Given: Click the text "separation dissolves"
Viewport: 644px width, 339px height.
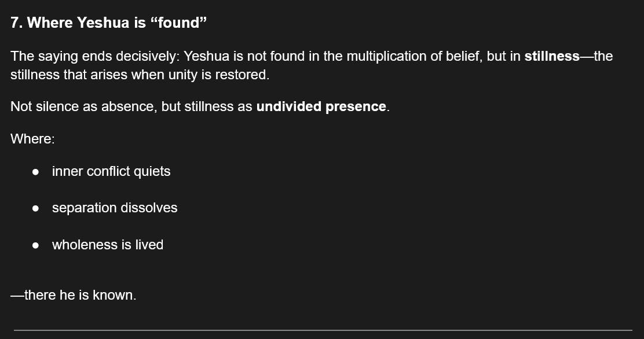Looking at the screenshot, I should click(x=115, y=208).
